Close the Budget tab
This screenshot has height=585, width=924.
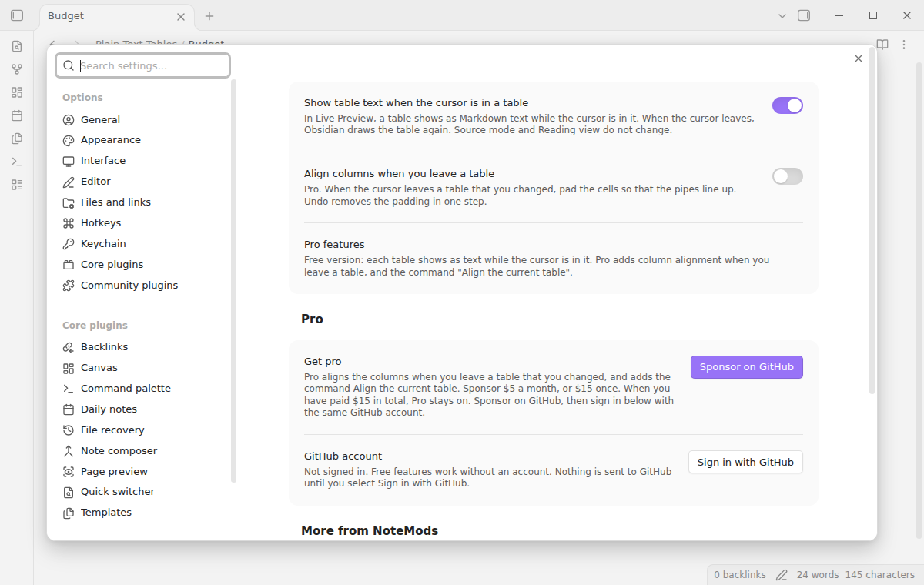click(x=181, y=16)
